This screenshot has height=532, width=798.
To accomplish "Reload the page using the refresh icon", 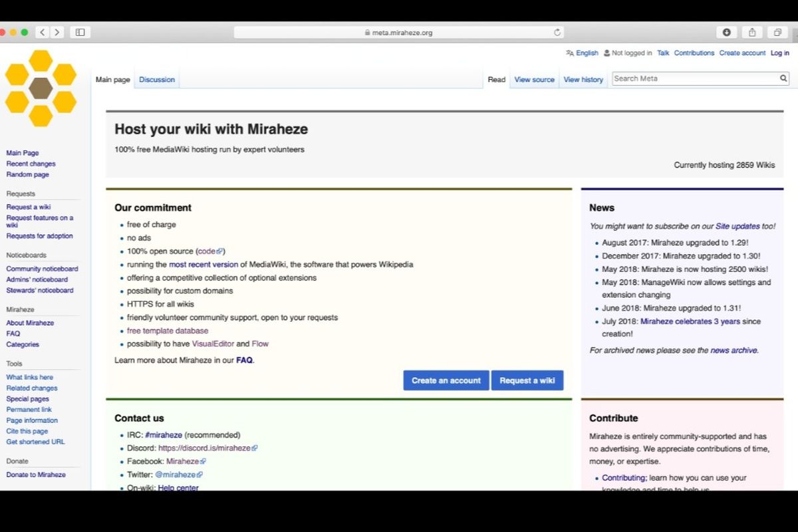I will coord(557,33).
